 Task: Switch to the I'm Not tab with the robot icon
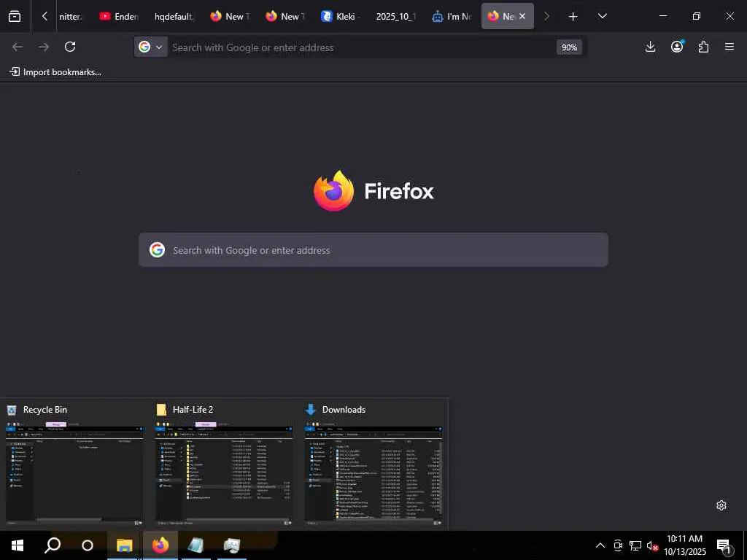click(451, 16)
